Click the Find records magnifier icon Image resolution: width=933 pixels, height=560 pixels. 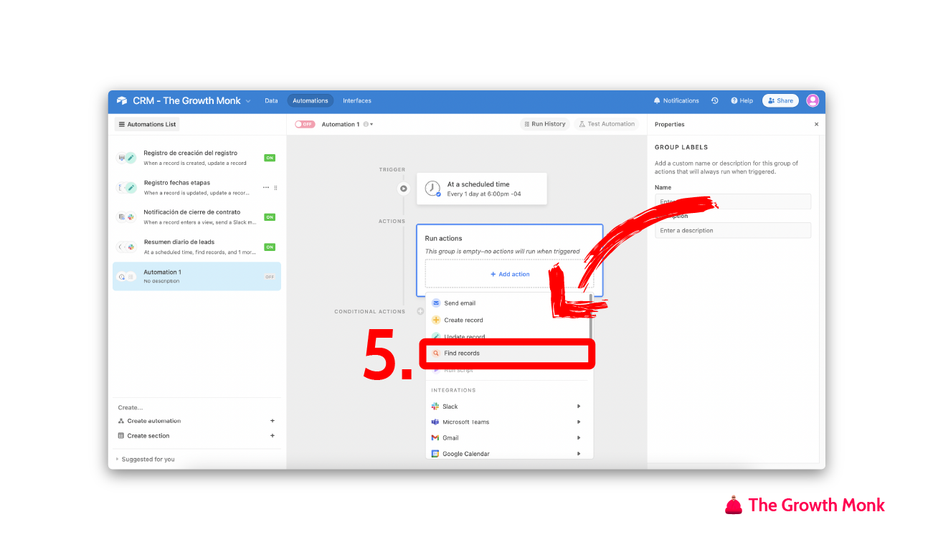pyautogui.click(x=436, y=353)
